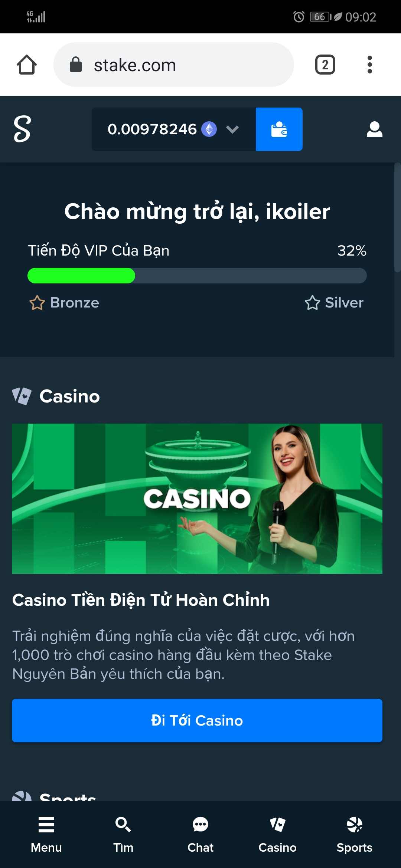Viewport: 401px width, 868px height.
Task: Tap the Casino section heading
Action: tap(70, 396)
